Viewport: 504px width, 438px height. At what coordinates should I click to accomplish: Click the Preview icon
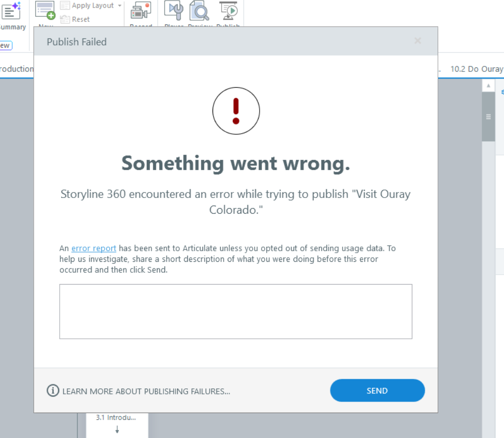(x=199, y=10)
